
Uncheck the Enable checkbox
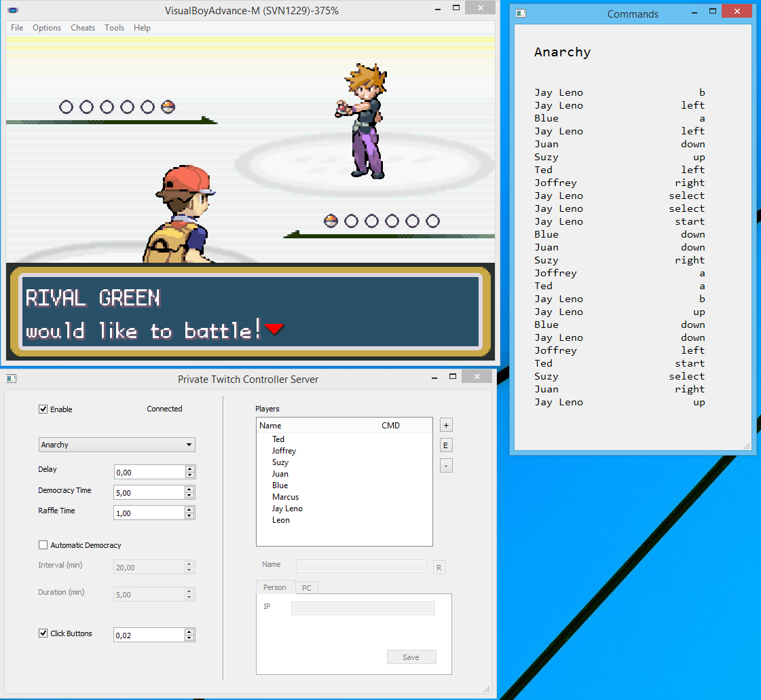pos(43,409)
